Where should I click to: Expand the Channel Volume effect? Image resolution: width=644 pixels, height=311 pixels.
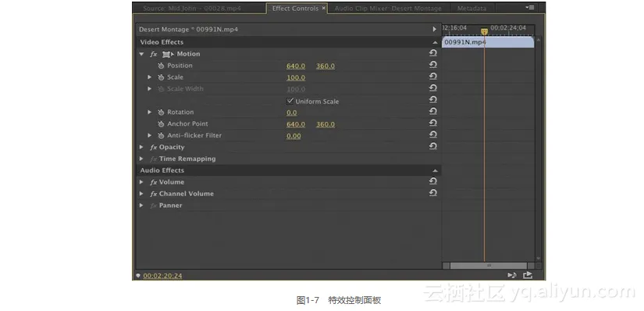click(x=141, y=193)
